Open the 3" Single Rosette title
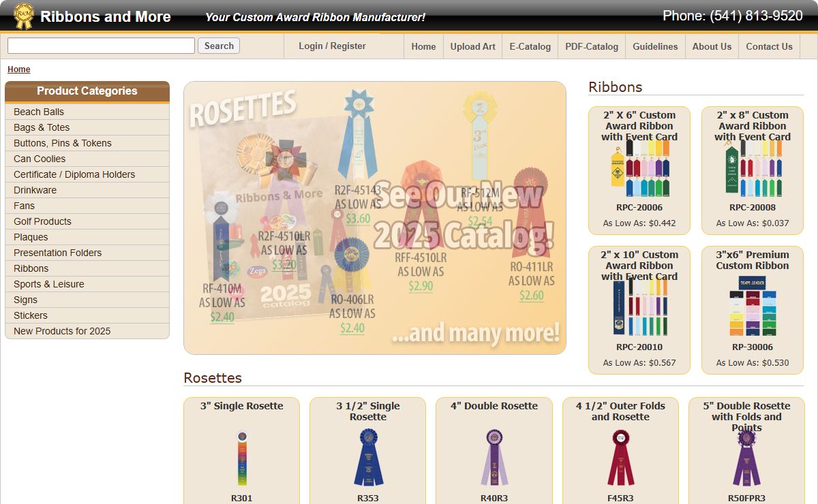 click(242, 406)
